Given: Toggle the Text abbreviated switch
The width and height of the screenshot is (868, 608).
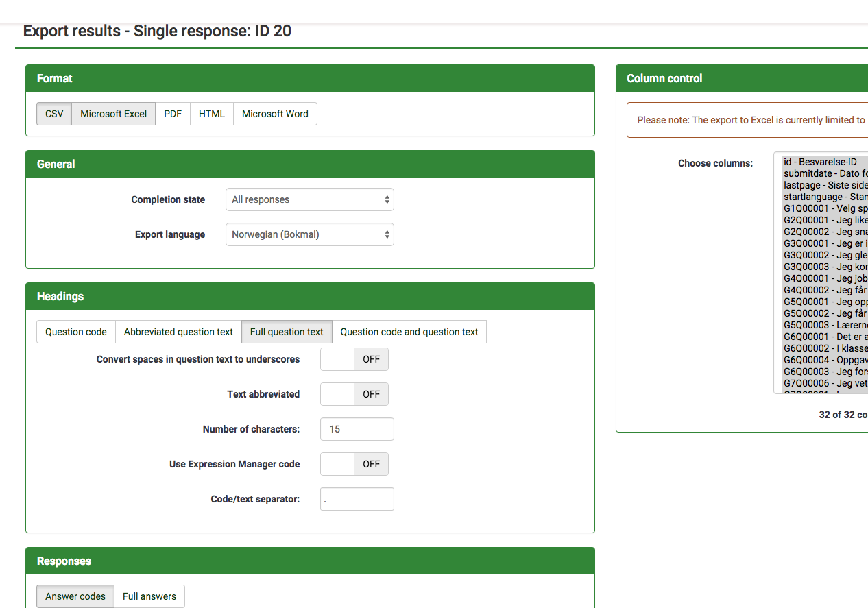Looking at the screenshot, I should [x=354, y=394].
